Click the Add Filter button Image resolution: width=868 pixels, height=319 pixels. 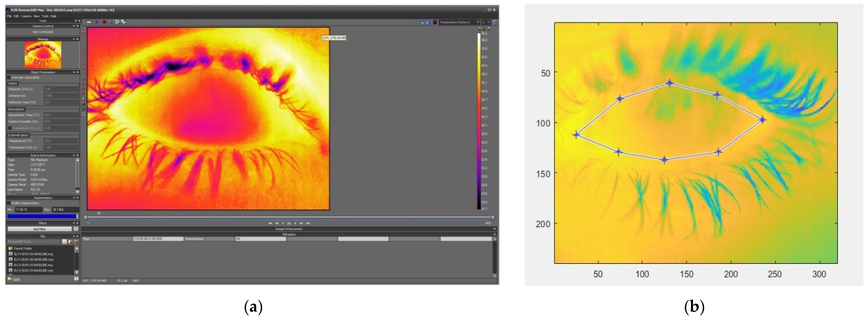pos(40,229)
